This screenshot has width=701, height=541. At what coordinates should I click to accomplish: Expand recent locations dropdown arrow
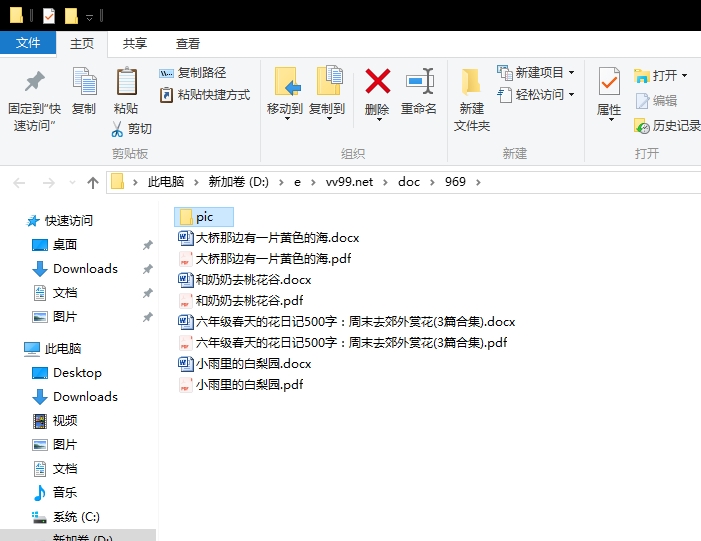click(x=72, y=182)
